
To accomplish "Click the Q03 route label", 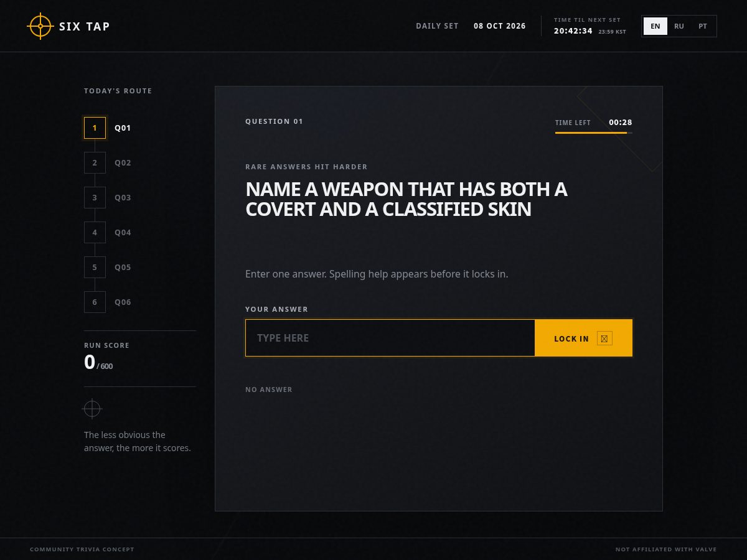I will point(123,197).
